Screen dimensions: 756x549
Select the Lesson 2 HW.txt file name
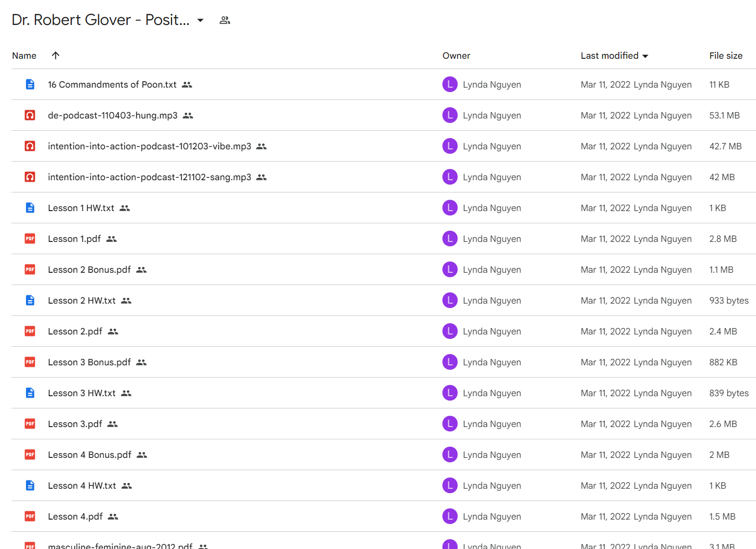(82, 301)
